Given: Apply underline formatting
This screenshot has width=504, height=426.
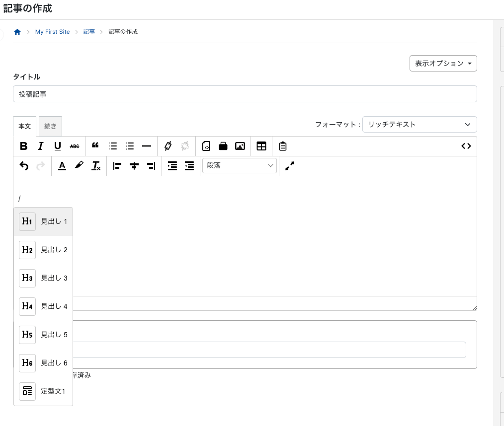Looking at the screenshot, I should pyautogui.click(x=58, y=146).
